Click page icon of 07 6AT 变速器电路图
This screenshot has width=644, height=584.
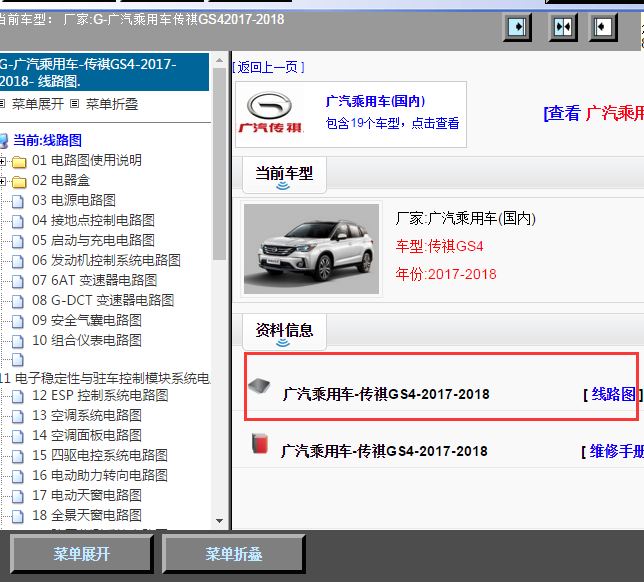(17, 281)
